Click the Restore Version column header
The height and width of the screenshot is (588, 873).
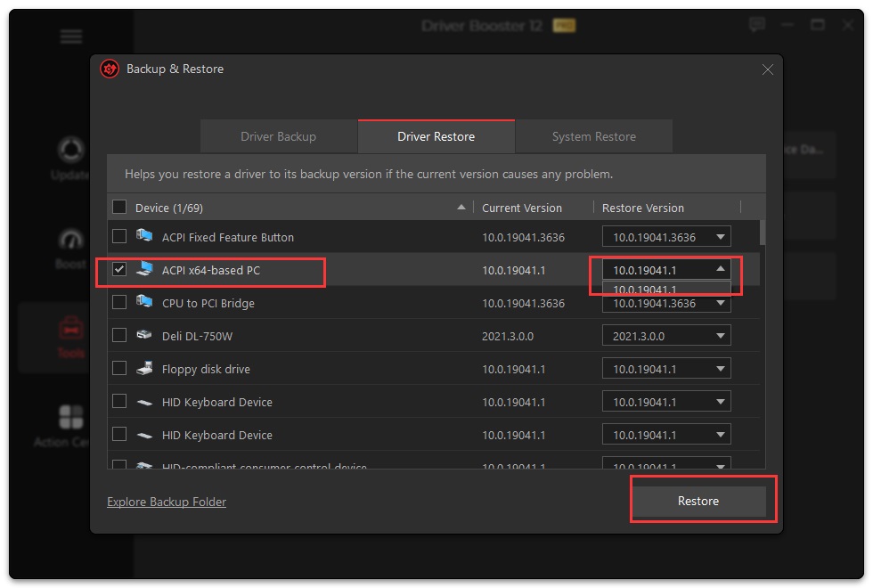(x=642, y=208)
